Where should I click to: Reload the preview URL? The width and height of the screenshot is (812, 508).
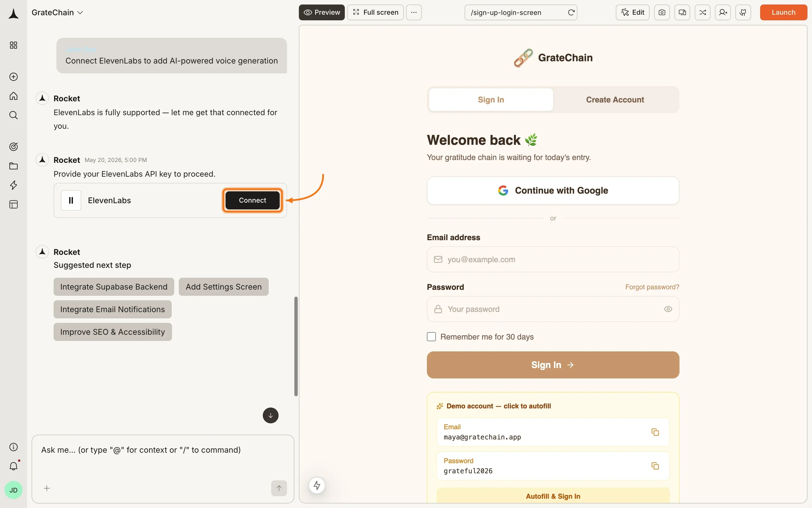click(x=571, y=12)
